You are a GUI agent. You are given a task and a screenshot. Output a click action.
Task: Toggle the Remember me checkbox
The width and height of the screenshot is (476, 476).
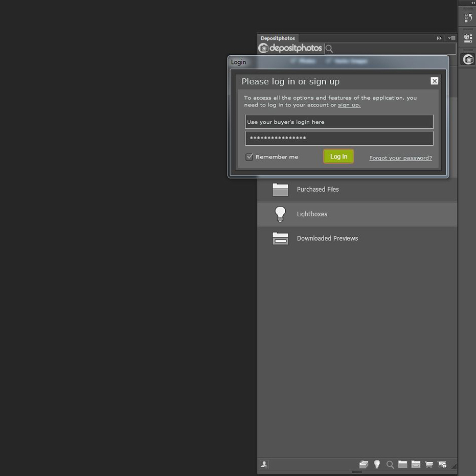[249, 156]
